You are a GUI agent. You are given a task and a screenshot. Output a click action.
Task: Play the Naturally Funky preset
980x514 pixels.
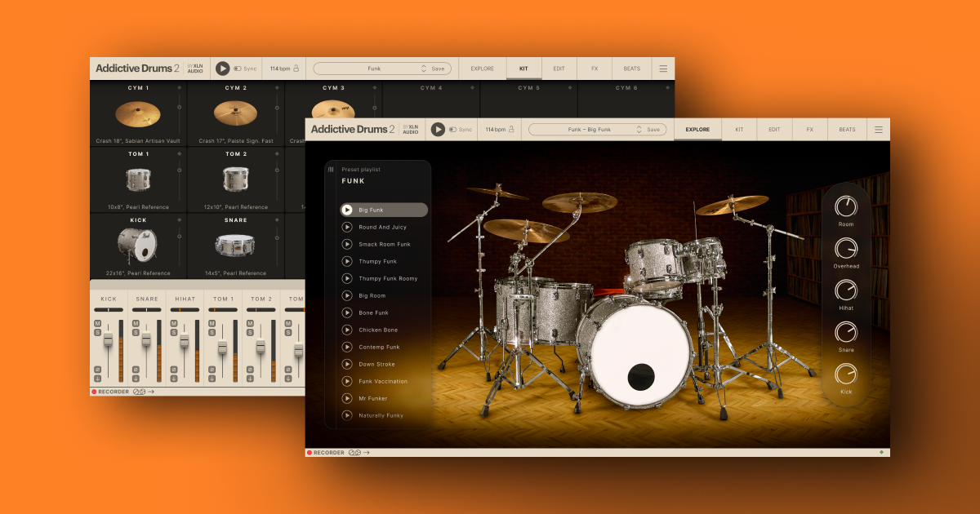(347, 415)
